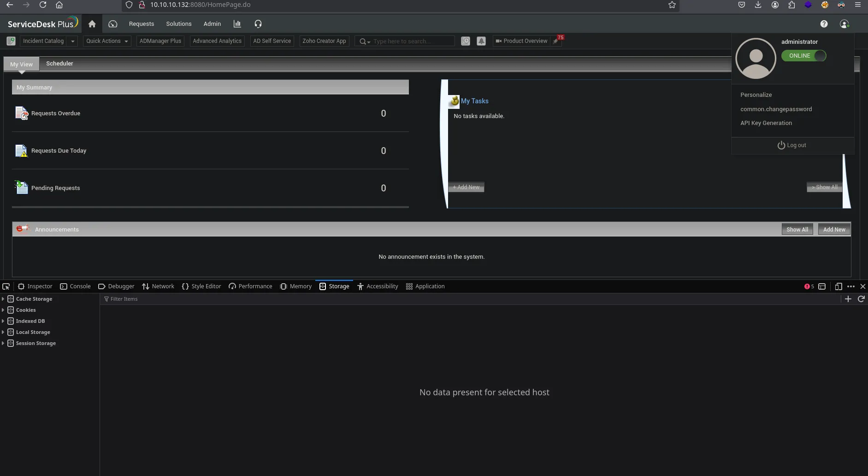Viewport: 868px width, 476px height.
Task: Open API Key Generation
Action: 766,123
